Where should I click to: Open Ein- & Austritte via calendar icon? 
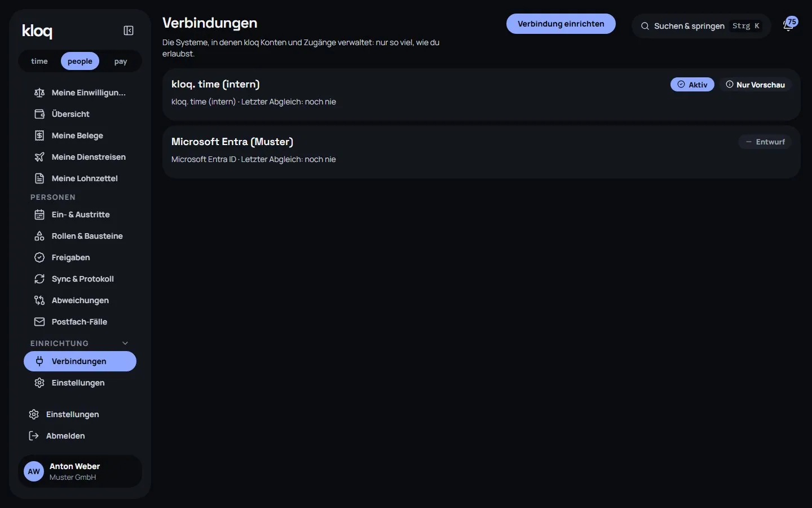click(x=39, y=214)
